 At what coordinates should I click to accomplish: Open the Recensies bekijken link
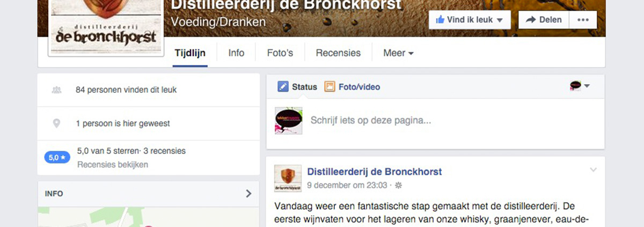pyautogui.click(x=113, y=165)
